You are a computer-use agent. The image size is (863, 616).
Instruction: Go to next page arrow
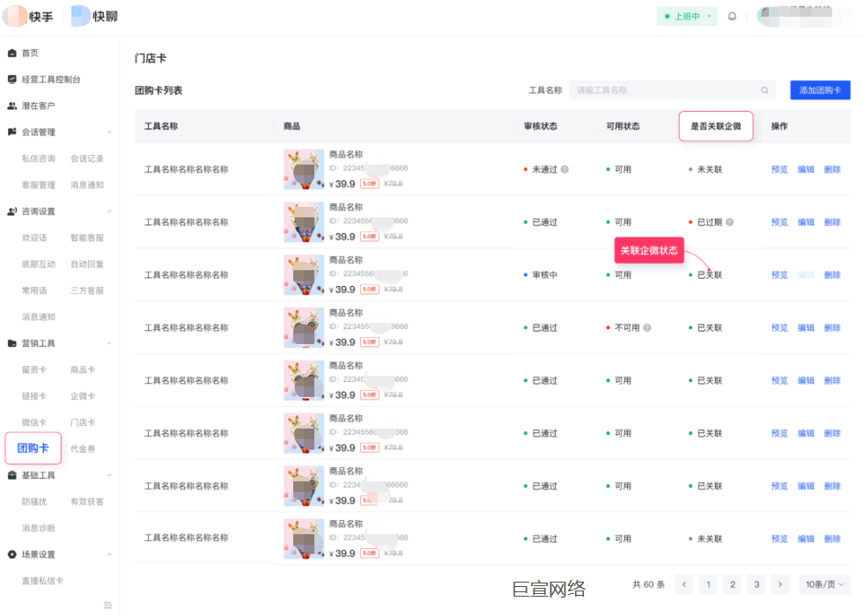click(780, 584)
